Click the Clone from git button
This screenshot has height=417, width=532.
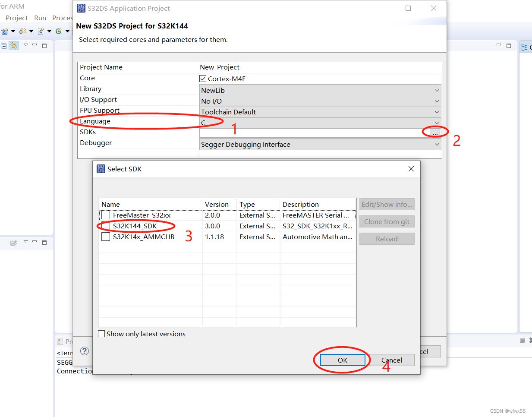coord(387,221)
